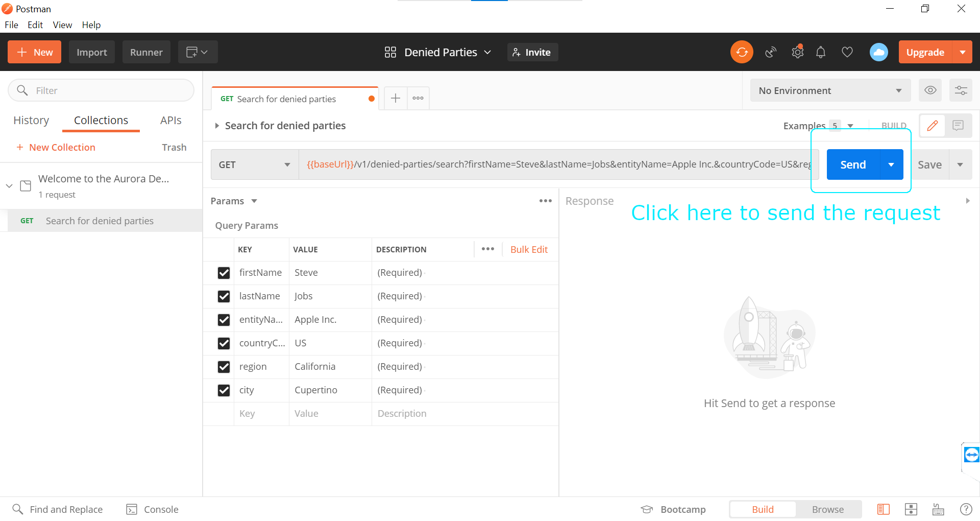The width and height of the screenshot is (980, 521).
Task: Click the Import button
Action: [x=92, y=52]
